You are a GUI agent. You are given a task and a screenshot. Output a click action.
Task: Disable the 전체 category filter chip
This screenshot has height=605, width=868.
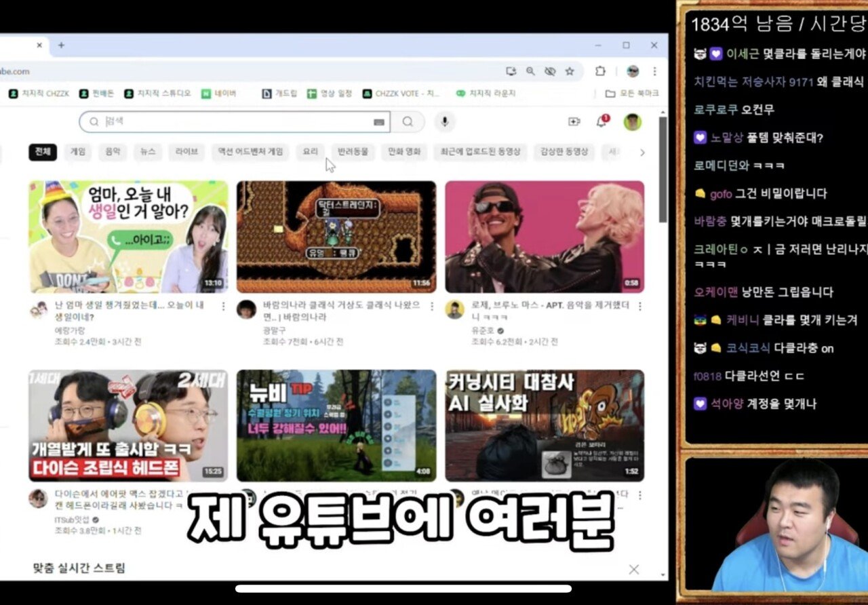(42, 153)
